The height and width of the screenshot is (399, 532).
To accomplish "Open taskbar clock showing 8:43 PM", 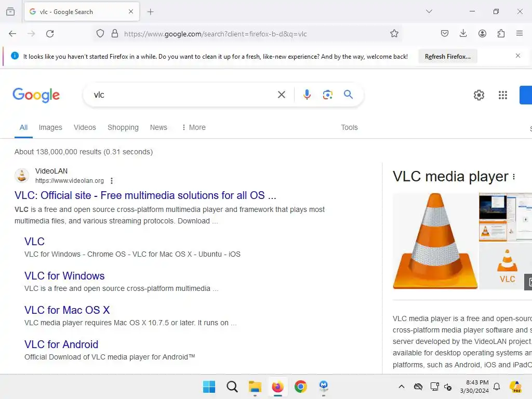I will coord(475,387).
